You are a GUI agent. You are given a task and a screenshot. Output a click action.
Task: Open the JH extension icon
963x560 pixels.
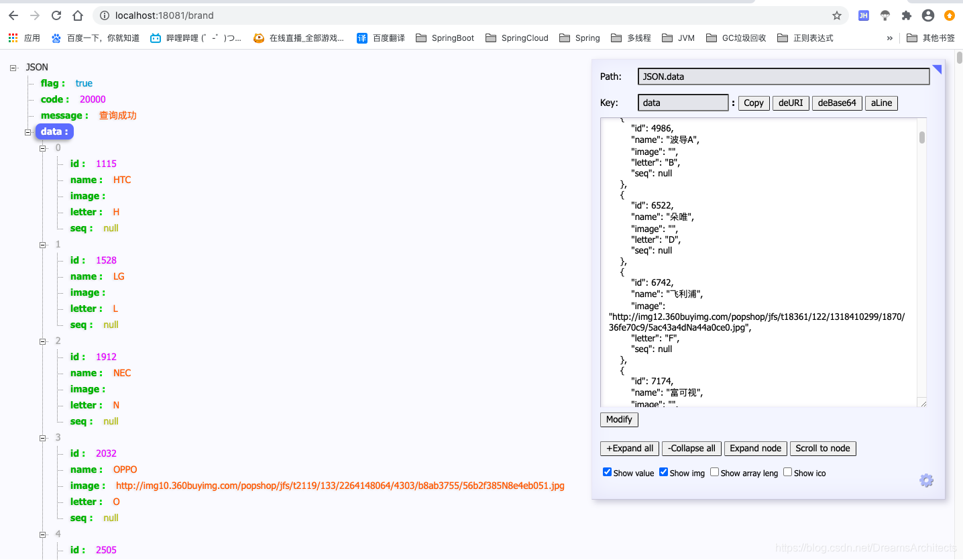[864, 15]
